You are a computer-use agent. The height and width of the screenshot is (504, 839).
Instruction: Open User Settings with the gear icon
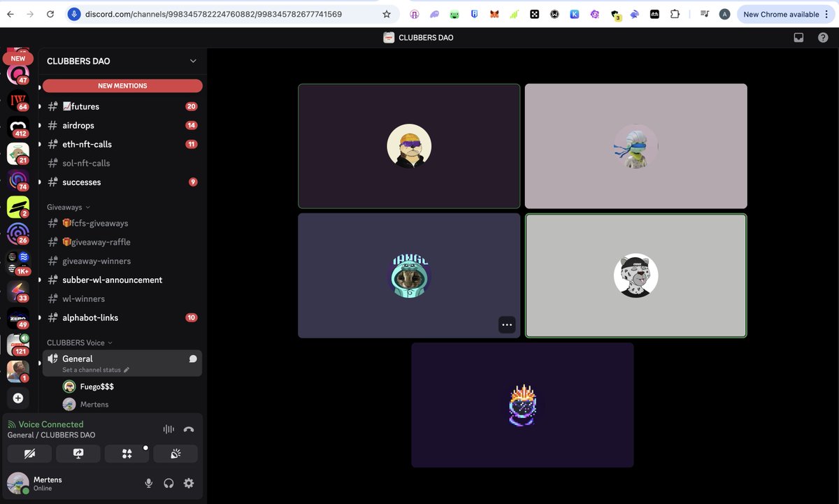[188, 483]
